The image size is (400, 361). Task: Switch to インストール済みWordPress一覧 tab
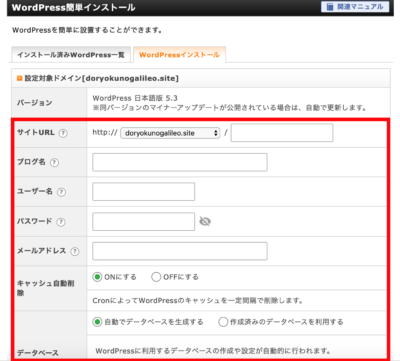click(x=71, y=55)
